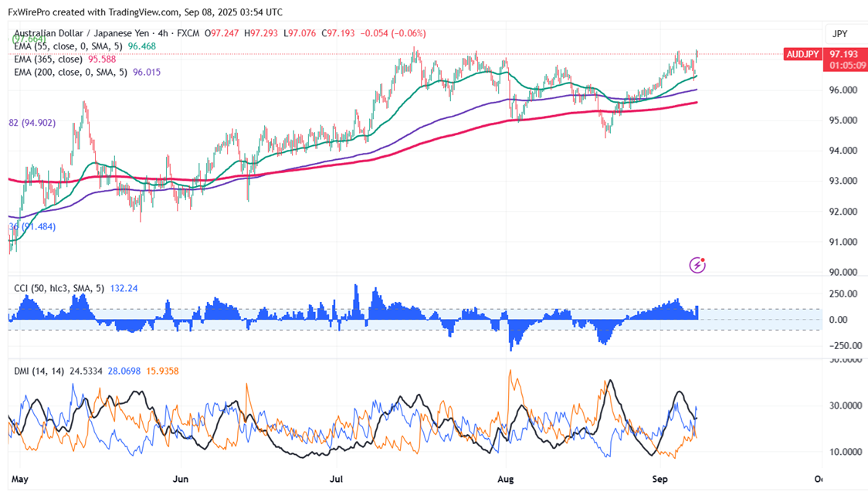Click the L97.076 low price value
The height and width of the screenshot is (492, 868).
[300, 33]
